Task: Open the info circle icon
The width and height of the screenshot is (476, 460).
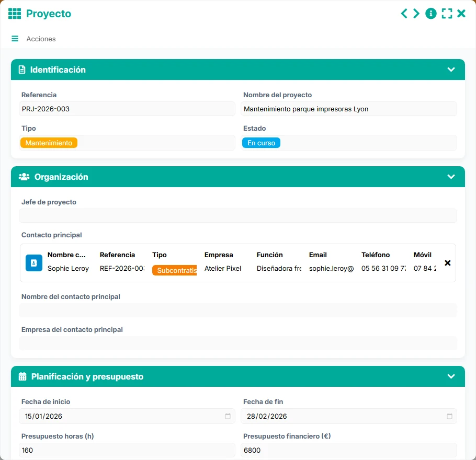Action: coord(431,14)
